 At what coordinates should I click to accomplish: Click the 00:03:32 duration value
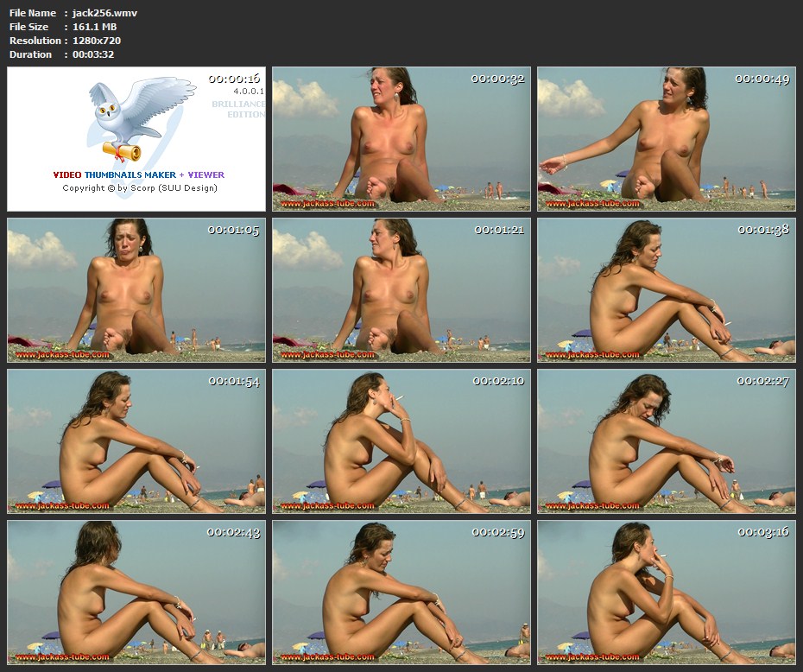coord(93,54)
